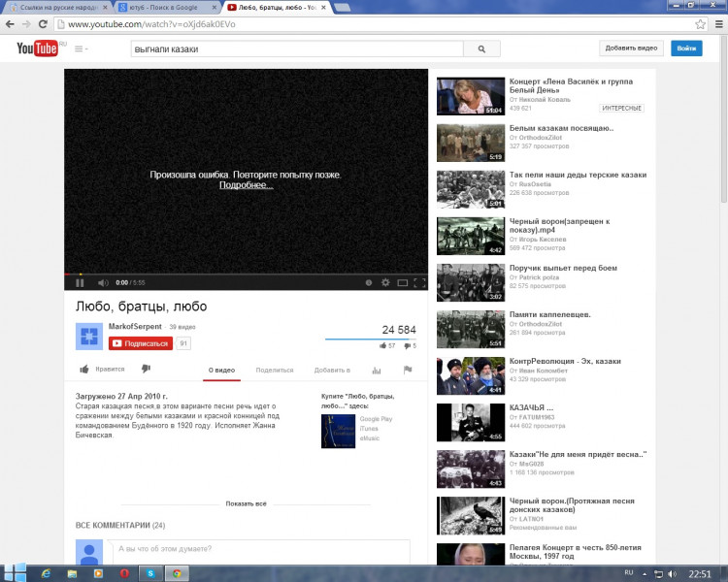Click the thumbs up like icon
This screenshot has height=582, width=728.
pos(84,369)
